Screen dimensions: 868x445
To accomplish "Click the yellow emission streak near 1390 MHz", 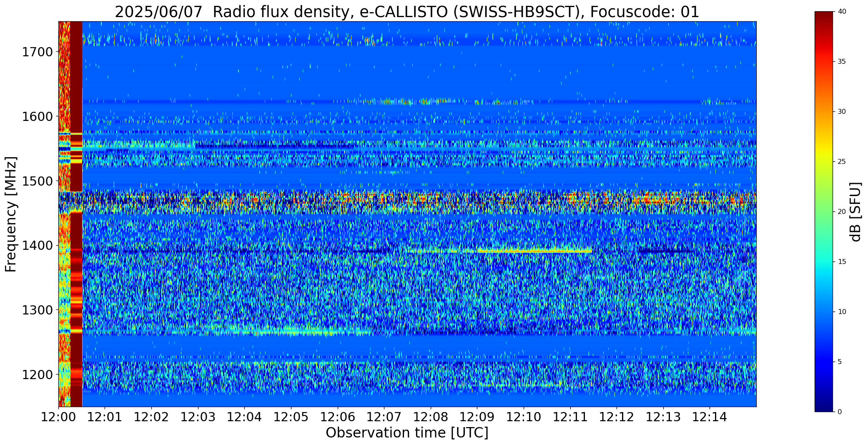I will tap(535, 251).
